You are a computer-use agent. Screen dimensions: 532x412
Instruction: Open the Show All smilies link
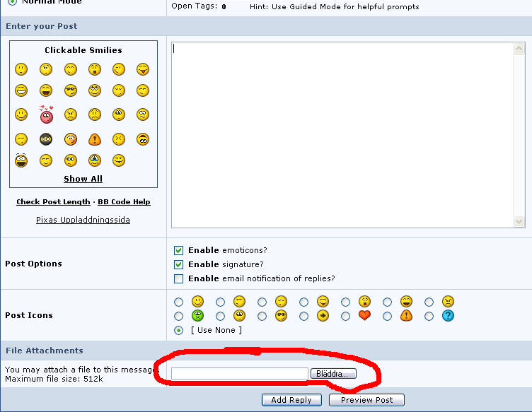click(x=83, y=179)
